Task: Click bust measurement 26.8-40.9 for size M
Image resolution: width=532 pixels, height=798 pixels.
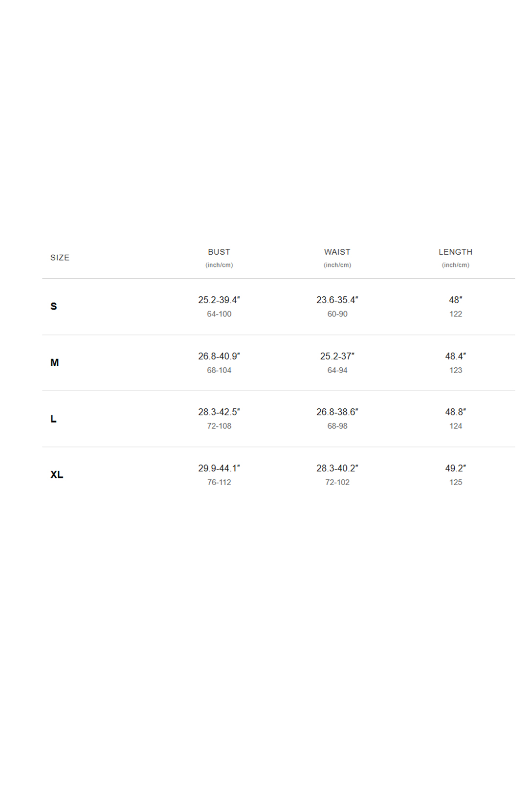Action: tap(219, 356)
